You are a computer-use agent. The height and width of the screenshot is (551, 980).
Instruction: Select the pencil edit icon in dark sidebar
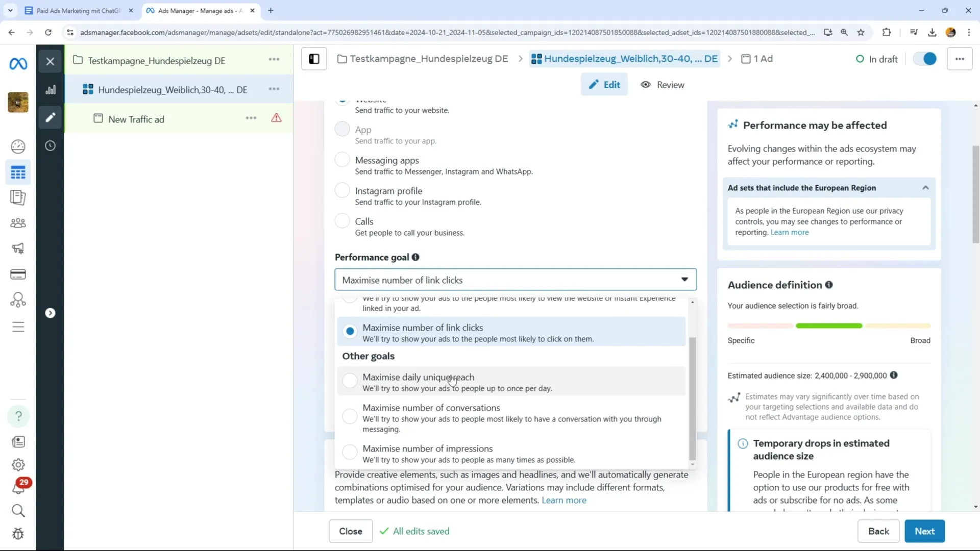[50, 118]
